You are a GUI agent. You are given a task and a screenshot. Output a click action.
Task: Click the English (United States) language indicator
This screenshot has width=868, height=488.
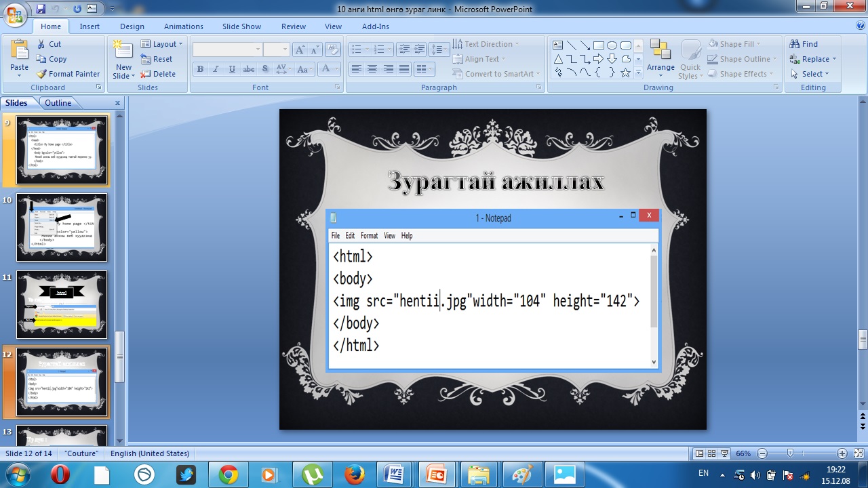click(150, 453)
